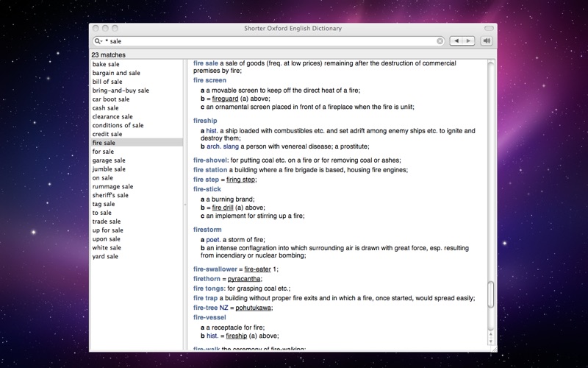Click the 'fire trap' headword
Viewport: 588px width, 368px height.
[206, 298]
